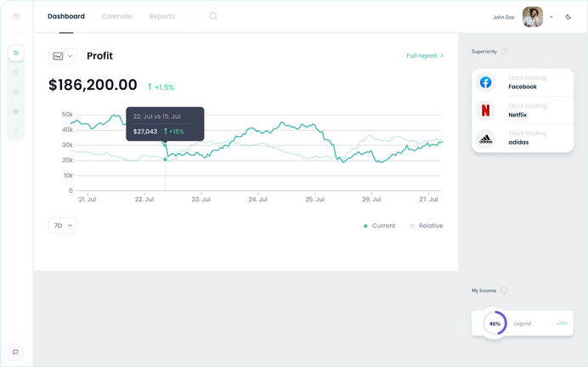588x367 pixels.
Task: Toggle the Current series legend
Action: [x=380, y=226]
